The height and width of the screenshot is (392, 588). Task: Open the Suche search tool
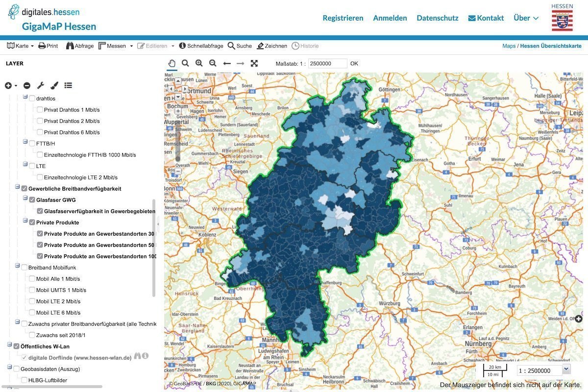click(x=240, y=46)
